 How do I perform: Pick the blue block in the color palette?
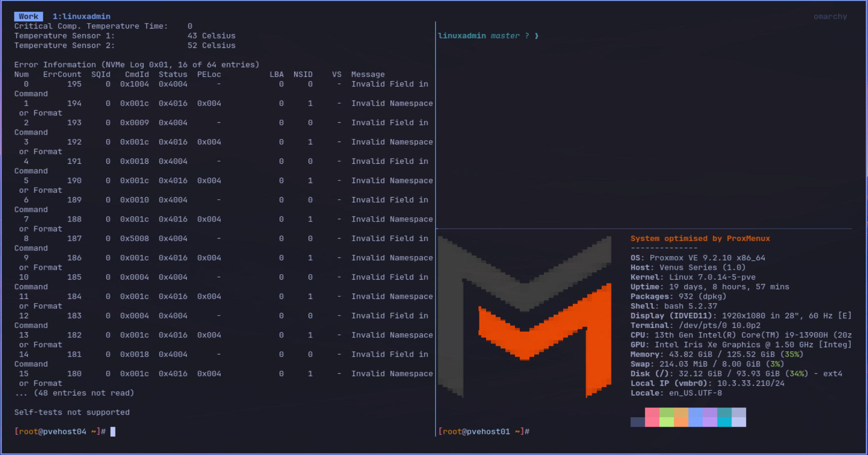(x=695, y=417)
